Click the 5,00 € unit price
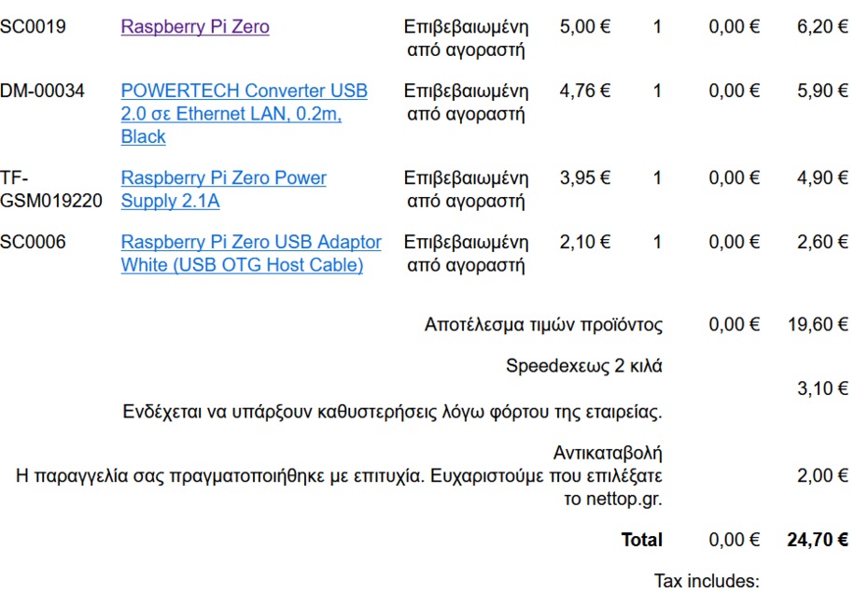868x592 pixels. click(x=584, y=27)
